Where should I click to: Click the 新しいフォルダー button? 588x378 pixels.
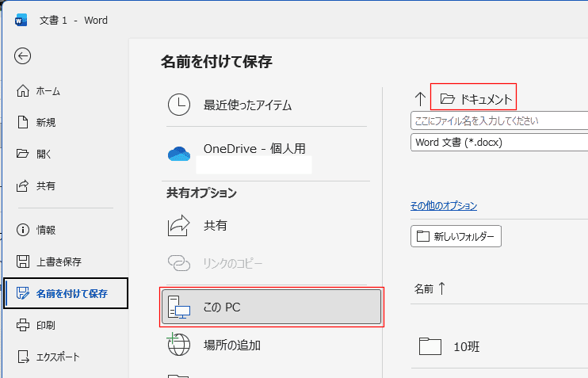pos(456,236)
